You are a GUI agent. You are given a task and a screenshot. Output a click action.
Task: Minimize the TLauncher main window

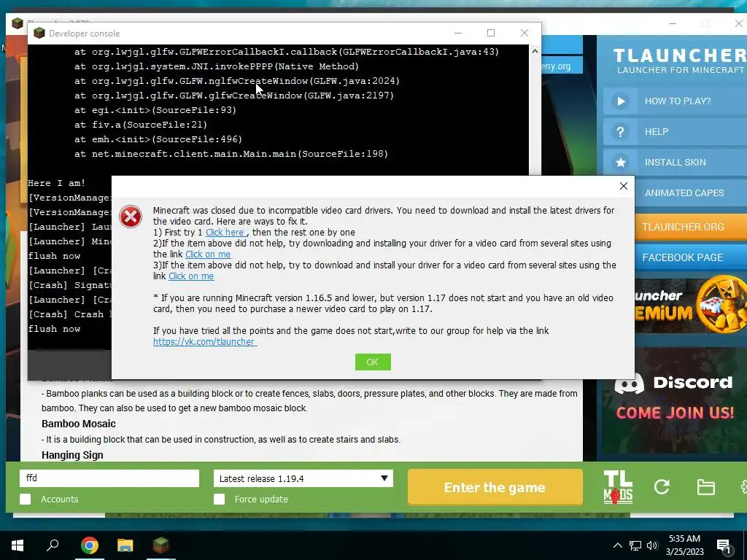(x=672, y=23)
